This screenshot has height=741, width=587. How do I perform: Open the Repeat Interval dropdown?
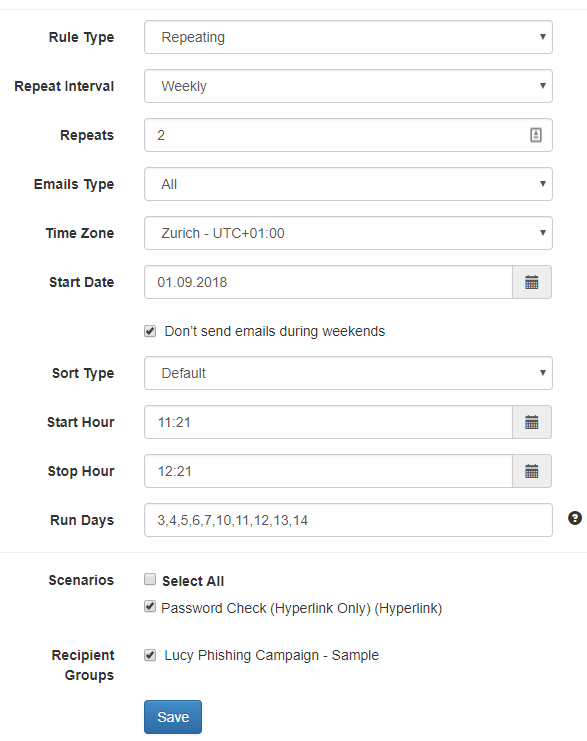click(x=348, y=86)
